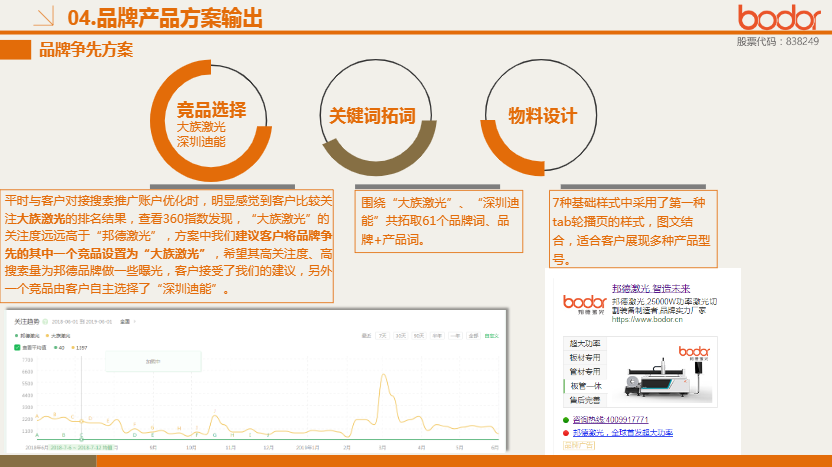The image size is (832, 467).
Task: Switch to the 板管一体 ad tab
Action: pyautogui.click(x=585, y=386)
